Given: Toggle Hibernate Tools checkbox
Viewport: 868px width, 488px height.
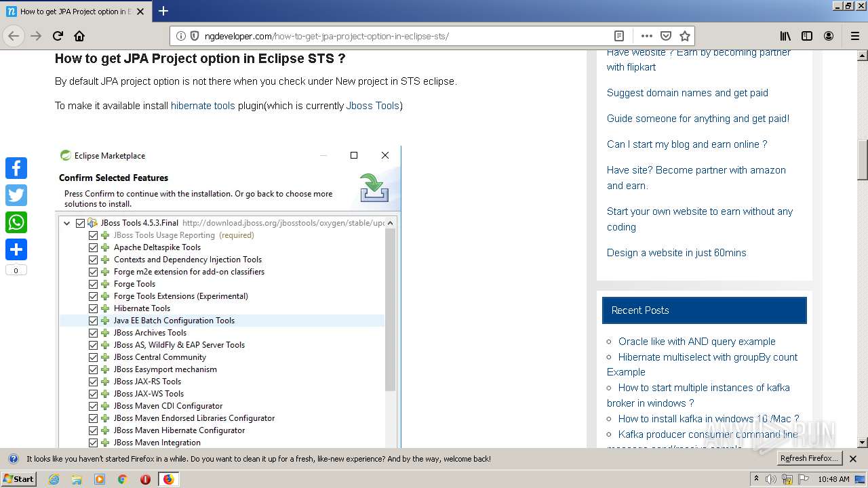Looking at the screenshot, I should click(94, 308).
